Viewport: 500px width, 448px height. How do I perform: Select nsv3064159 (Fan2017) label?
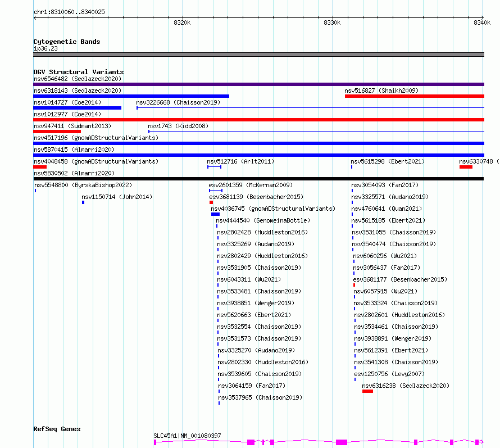(252, 386)
